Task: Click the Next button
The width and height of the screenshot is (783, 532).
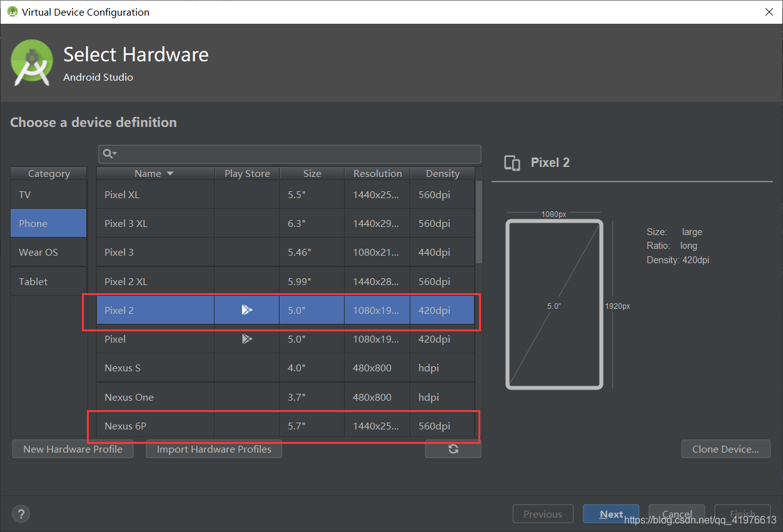Action: [611, 513]
